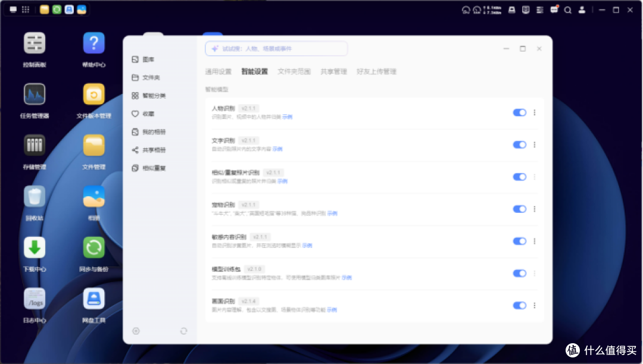Image resolution: width=643 pixels, height=364 pixels.
Task: Switch to the 通用设置 tab
Action: (218, 71)
